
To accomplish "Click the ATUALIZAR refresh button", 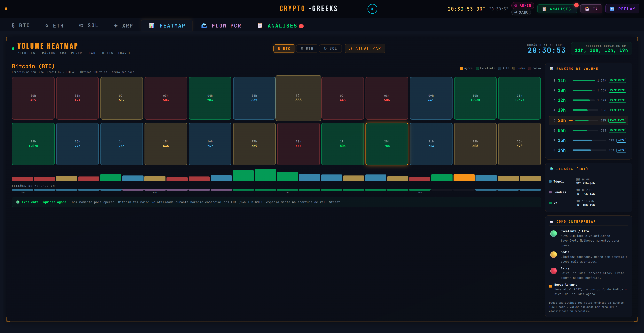I will pos(365,48).
